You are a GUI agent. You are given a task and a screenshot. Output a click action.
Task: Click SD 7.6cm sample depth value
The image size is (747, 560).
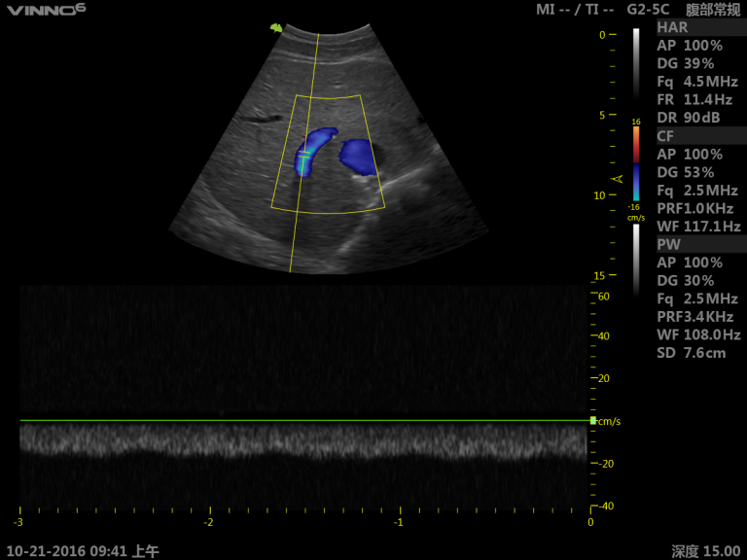click(692, 353)
